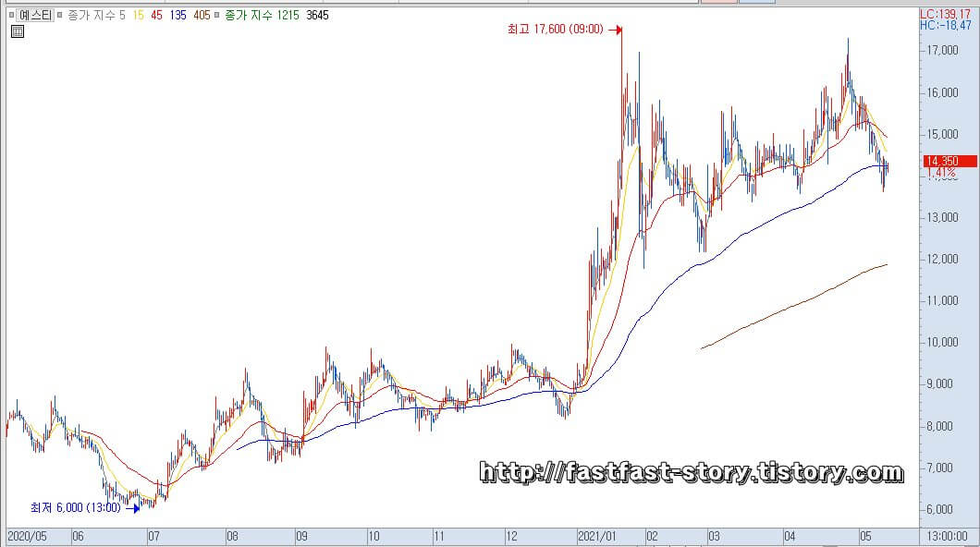Click the 2020/05 date axis label
This screenshot has height=547, width=980.
(27, 537)
